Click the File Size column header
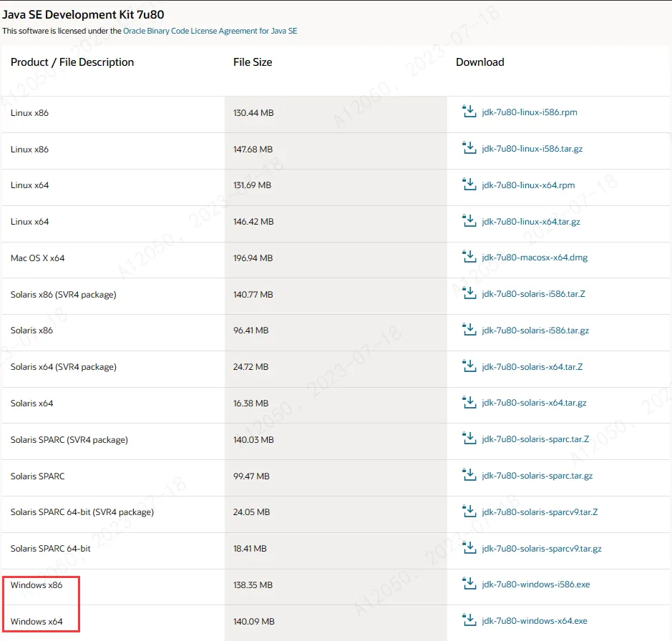Viewport: 672px width, 641px height. [x=253, y=62]
